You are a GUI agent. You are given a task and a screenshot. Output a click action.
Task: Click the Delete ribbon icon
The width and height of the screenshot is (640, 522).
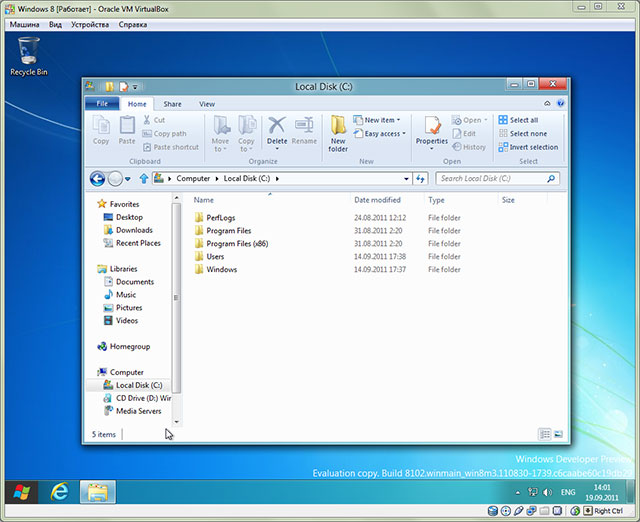click(x=277, y=133)
